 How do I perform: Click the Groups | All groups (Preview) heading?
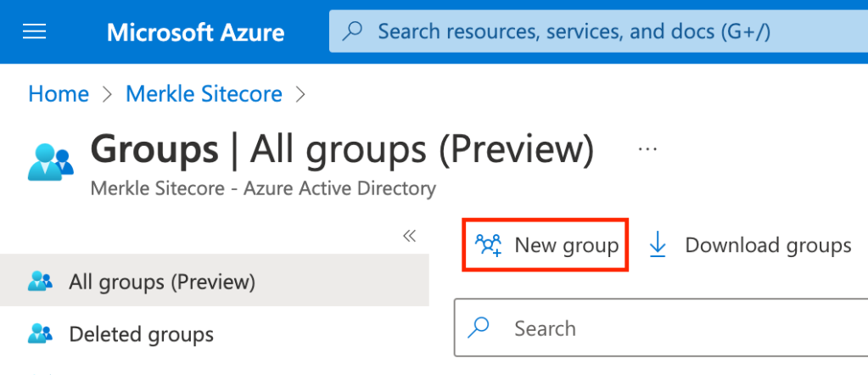click(342, 150)
